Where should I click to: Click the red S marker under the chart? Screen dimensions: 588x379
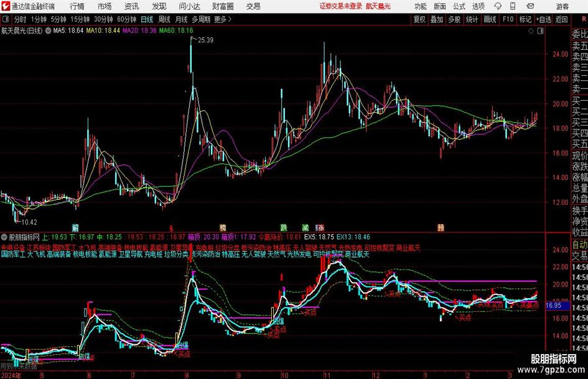171,228
